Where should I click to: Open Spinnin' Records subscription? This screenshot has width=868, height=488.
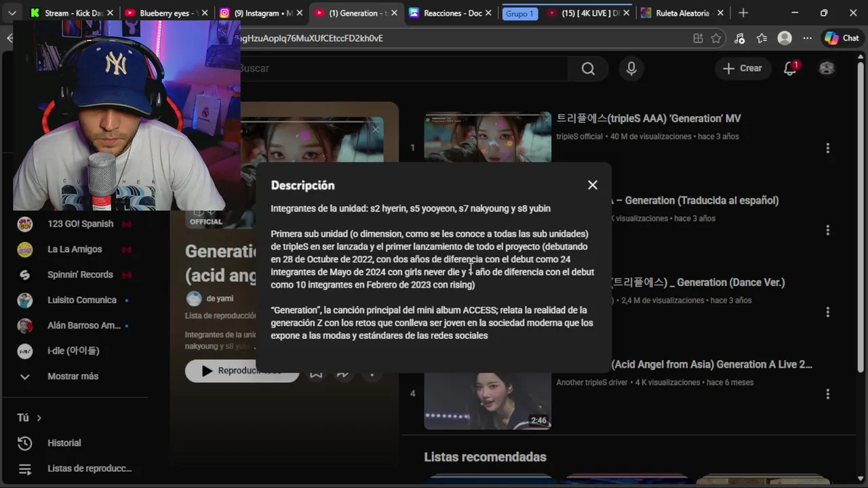click(x=75, y=274)
